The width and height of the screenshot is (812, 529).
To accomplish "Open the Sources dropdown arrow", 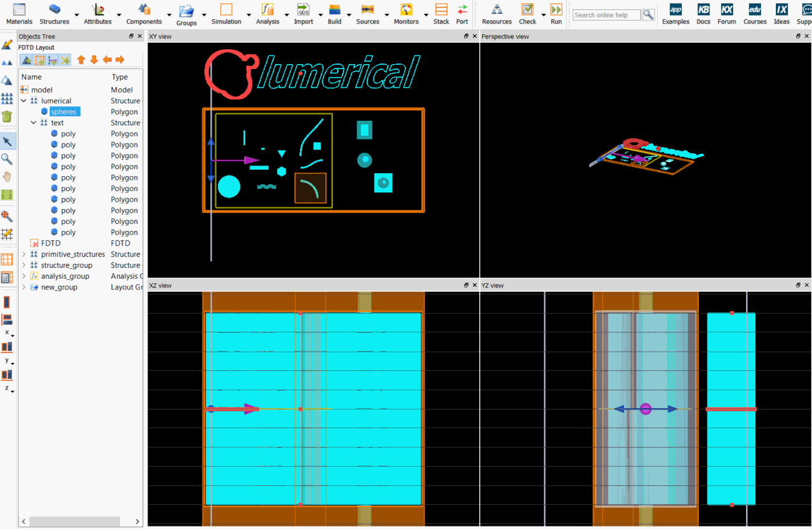I will pyautogui.click(x=386, y=14).
